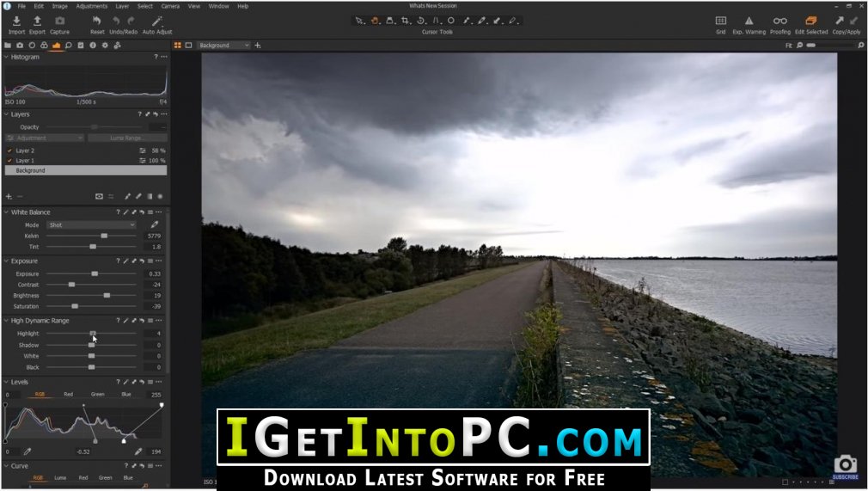Uncheck the Layer 2 checkbox
The image size is (868, 491).
9,150
